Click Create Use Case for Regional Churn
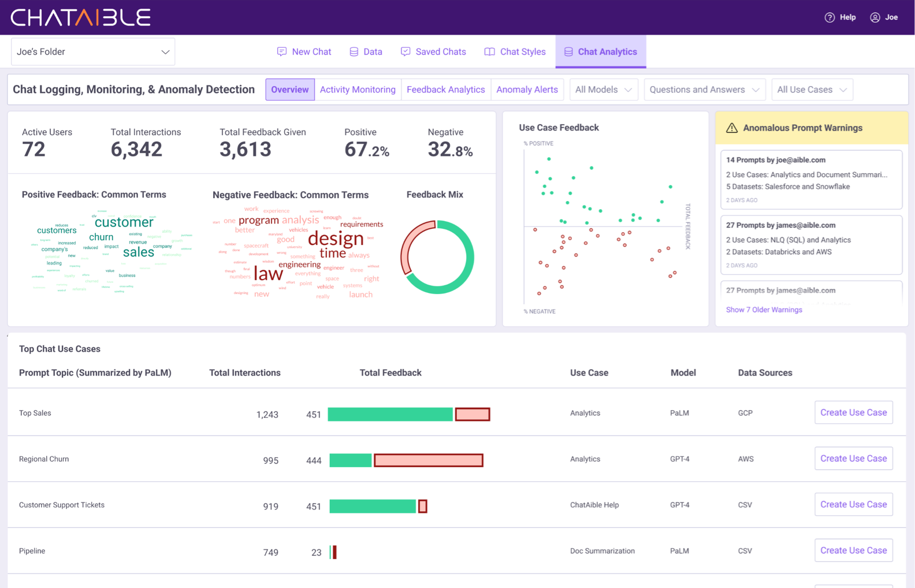Screen dimensions: 915x588 pyautogui.click(x=854, y=459)
